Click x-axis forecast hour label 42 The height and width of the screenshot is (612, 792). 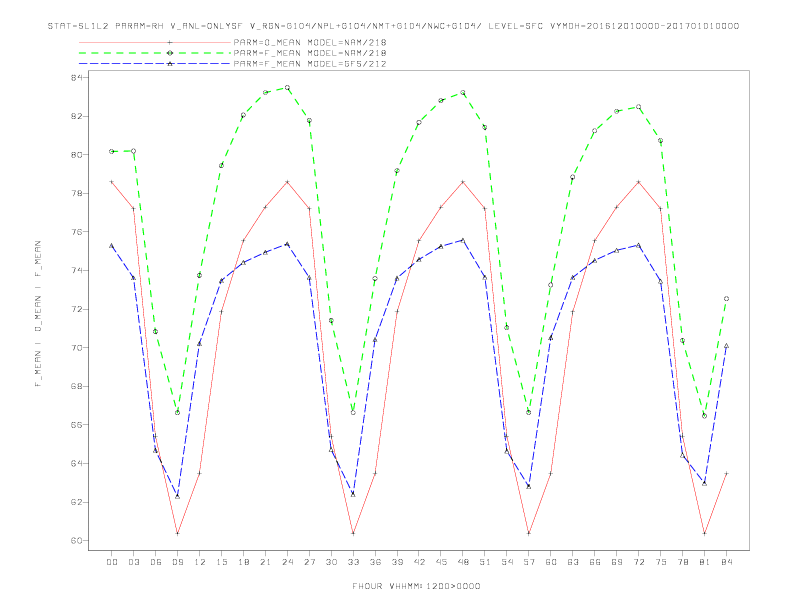[419, 562]
